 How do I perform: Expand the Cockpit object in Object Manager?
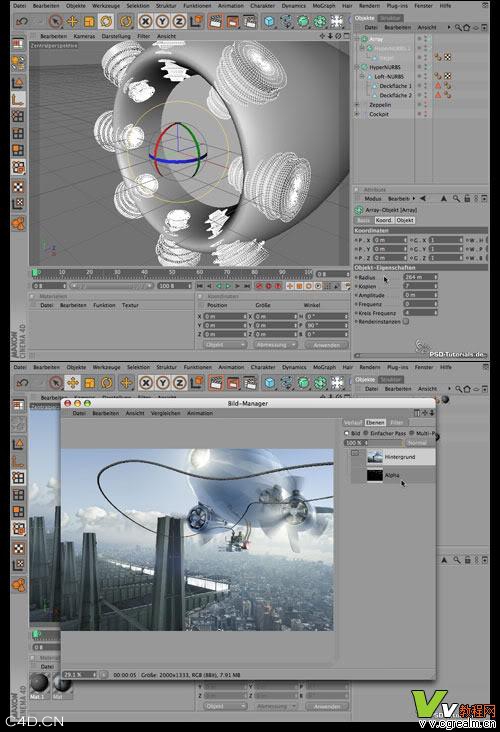point(358,114)
